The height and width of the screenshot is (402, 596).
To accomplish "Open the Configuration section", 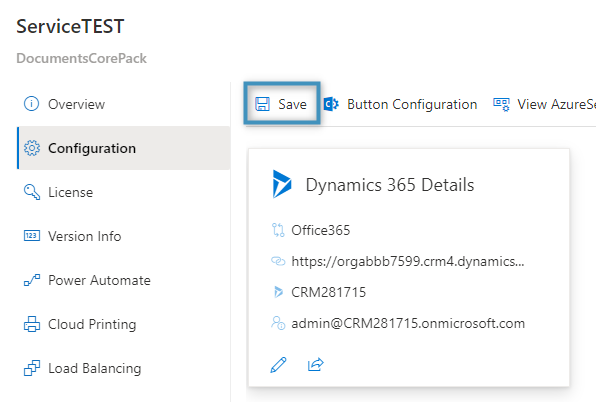I will [124, 148].
